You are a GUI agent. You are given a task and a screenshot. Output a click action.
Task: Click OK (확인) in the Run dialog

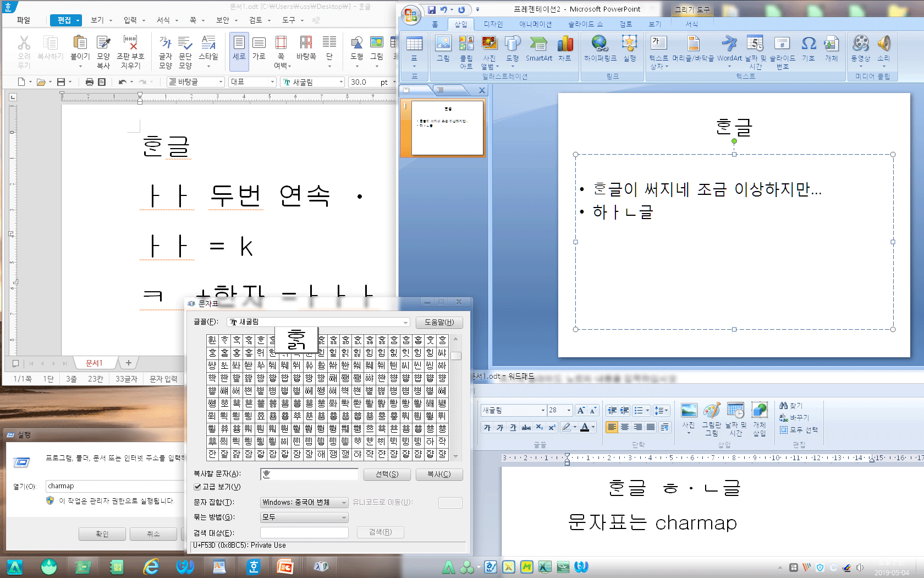tap(102, 534)
